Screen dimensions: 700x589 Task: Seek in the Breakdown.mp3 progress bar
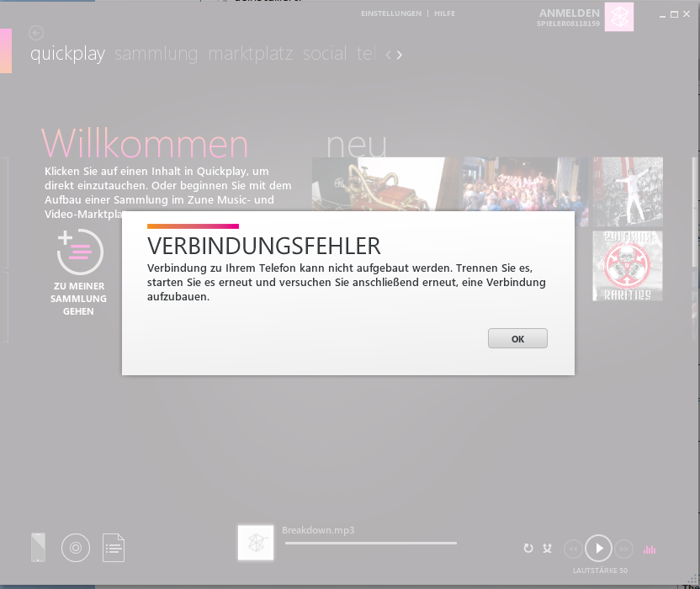point(371,543)
